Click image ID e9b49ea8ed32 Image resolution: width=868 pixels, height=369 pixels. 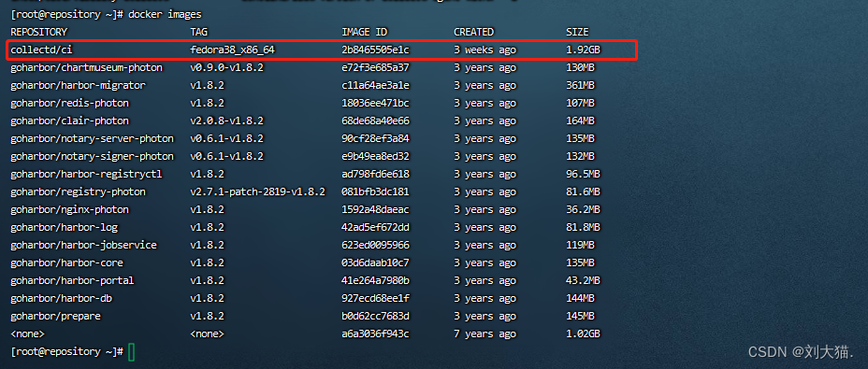[375, 156]
